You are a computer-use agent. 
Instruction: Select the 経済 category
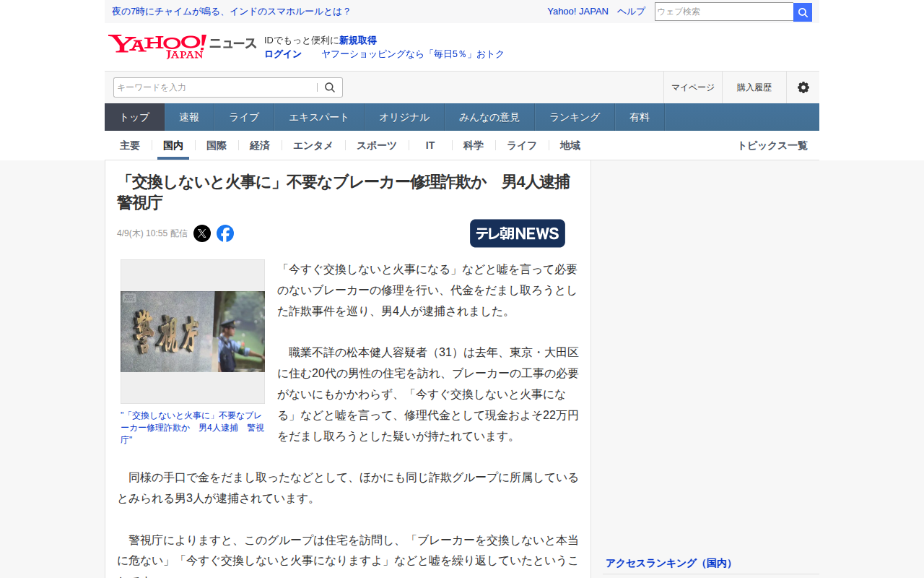click(260, 145)
